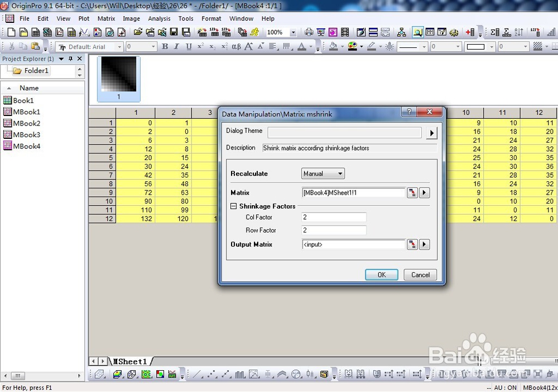Create a new workbook from the toolbar

click(x=36, y=32)
